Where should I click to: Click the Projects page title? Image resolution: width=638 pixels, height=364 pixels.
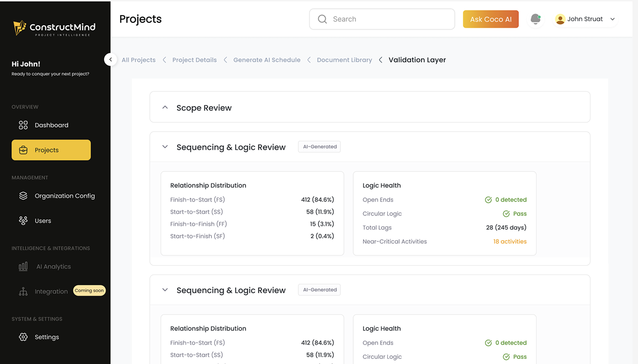(x=140, y=19)
